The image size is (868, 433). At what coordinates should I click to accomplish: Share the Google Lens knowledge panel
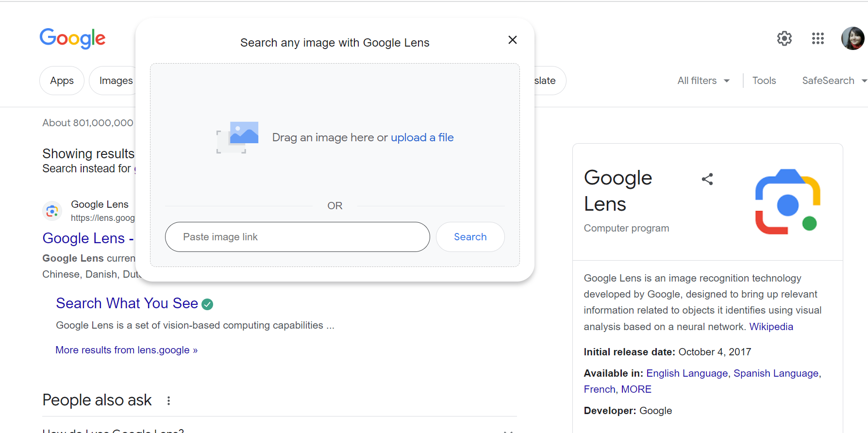(x=707, y=179)
